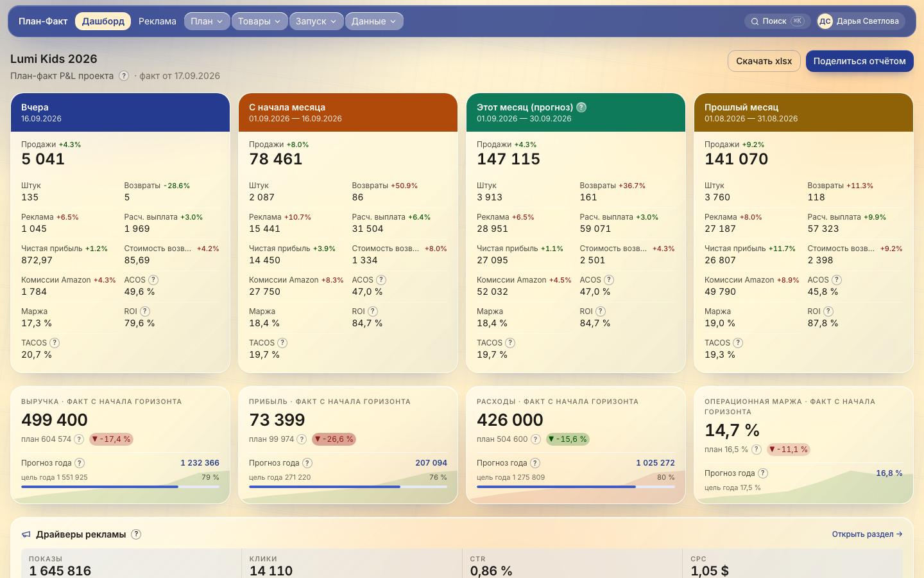Click Поделиться отчётом button

[x=860, y=61]
